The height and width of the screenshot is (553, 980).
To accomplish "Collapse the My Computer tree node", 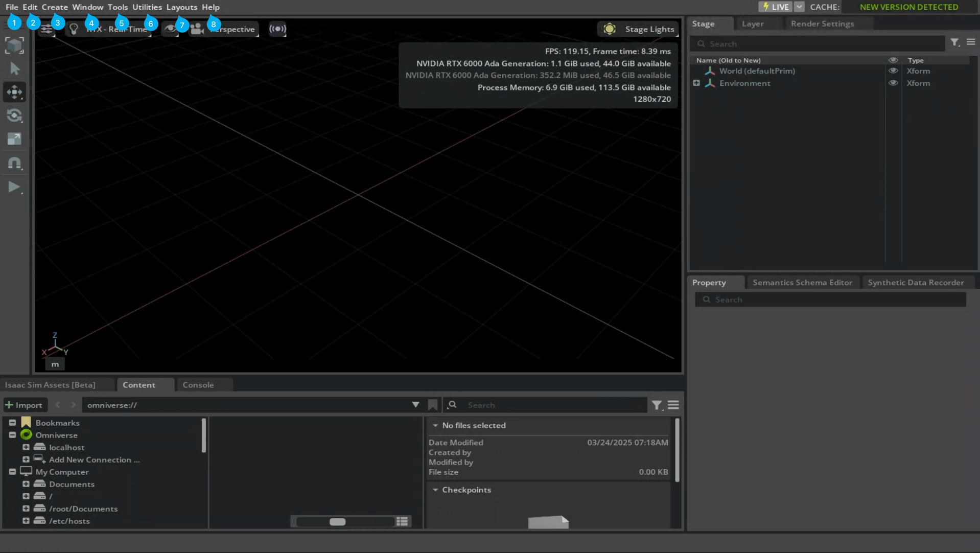I will point(12,472).
